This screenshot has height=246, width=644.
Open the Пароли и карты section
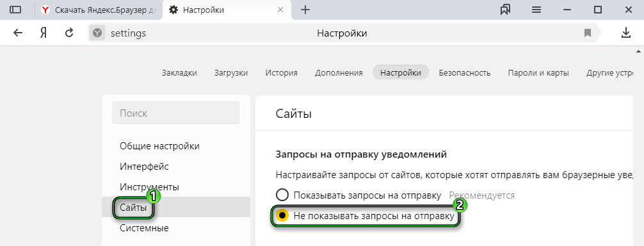[538, 73]
